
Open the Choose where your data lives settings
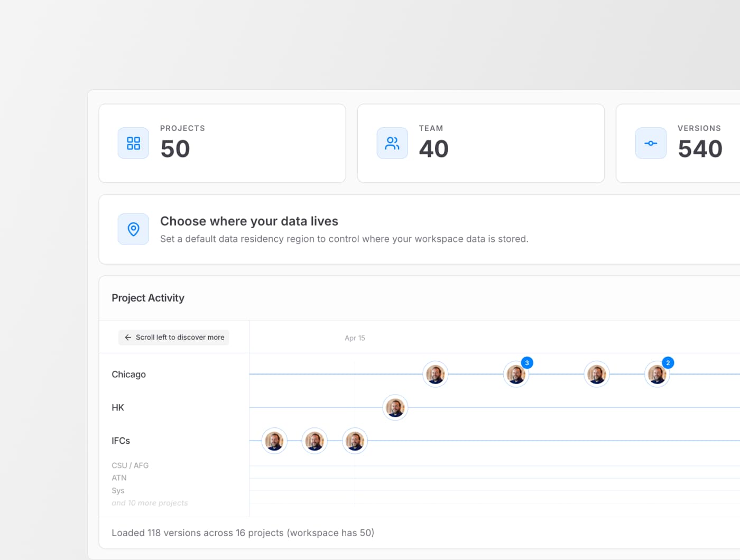(x=248, y=221)
